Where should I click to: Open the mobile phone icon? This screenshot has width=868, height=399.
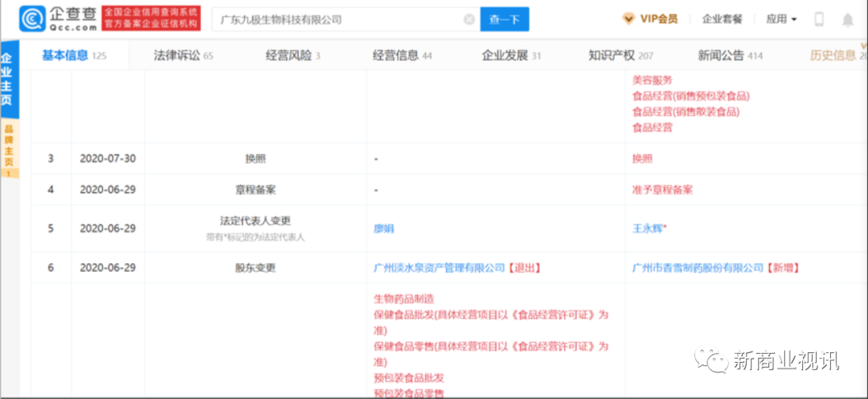[x=819, y=19]
